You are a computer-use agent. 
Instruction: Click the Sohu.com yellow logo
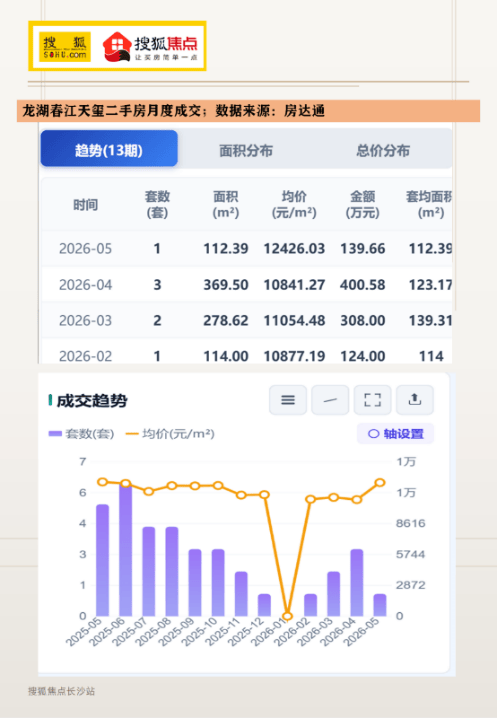[65, 46]
